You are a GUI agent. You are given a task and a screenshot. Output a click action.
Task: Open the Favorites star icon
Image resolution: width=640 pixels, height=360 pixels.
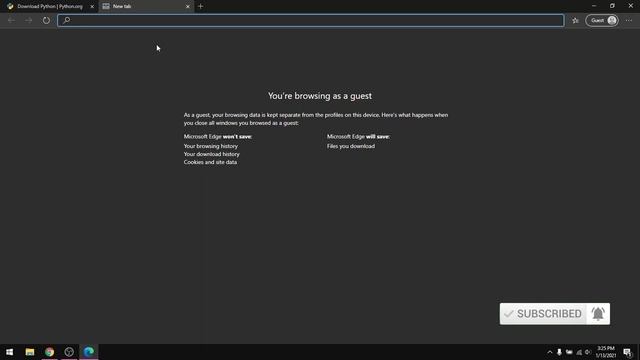(575, 20)
